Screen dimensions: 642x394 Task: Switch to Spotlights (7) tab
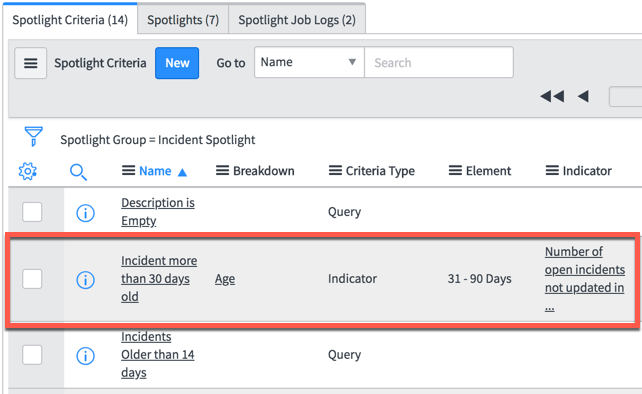[x=183, y=20]
